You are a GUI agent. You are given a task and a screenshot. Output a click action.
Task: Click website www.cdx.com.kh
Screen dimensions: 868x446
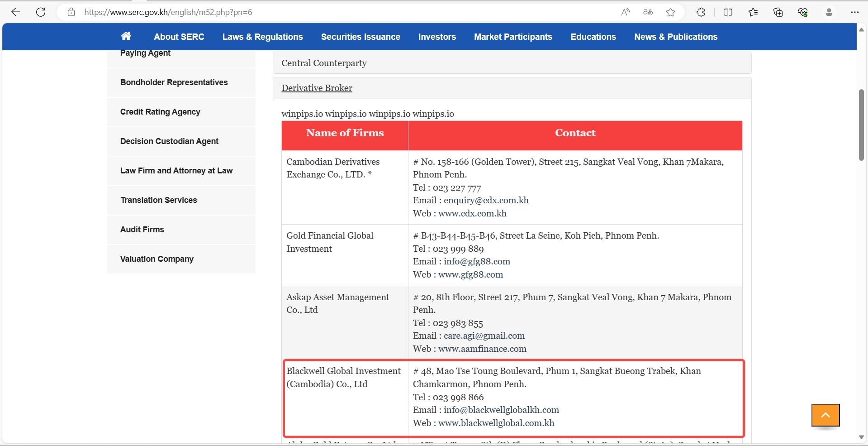click(x=472, y=214)
